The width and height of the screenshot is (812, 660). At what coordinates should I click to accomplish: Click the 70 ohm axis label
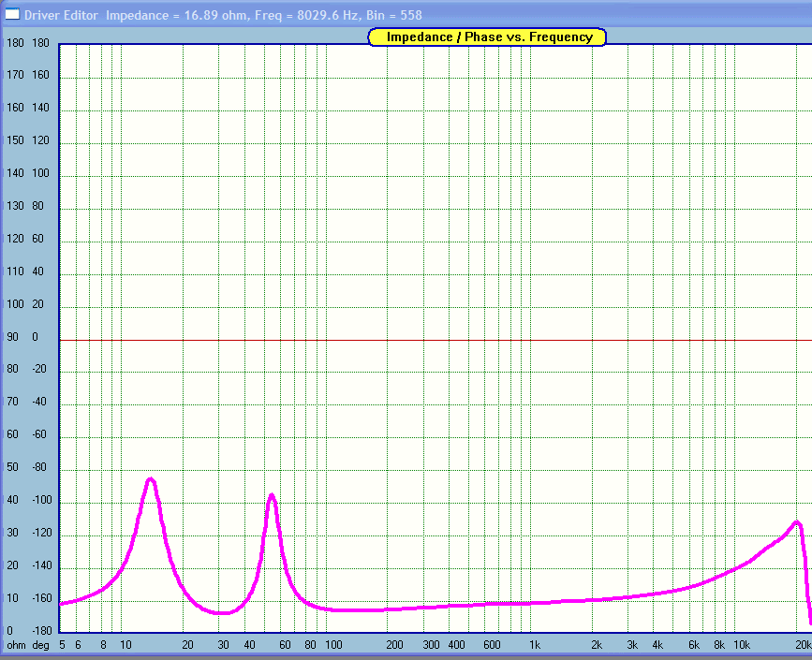12,402
